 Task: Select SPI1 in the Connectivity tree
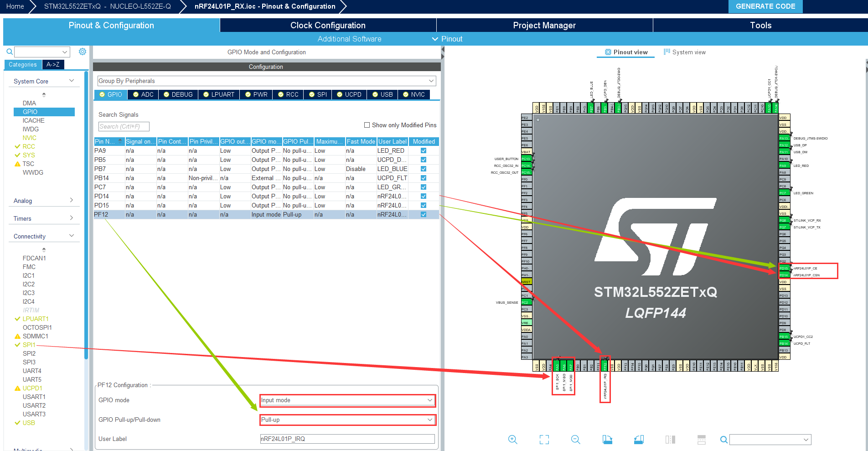pos(29,345)
